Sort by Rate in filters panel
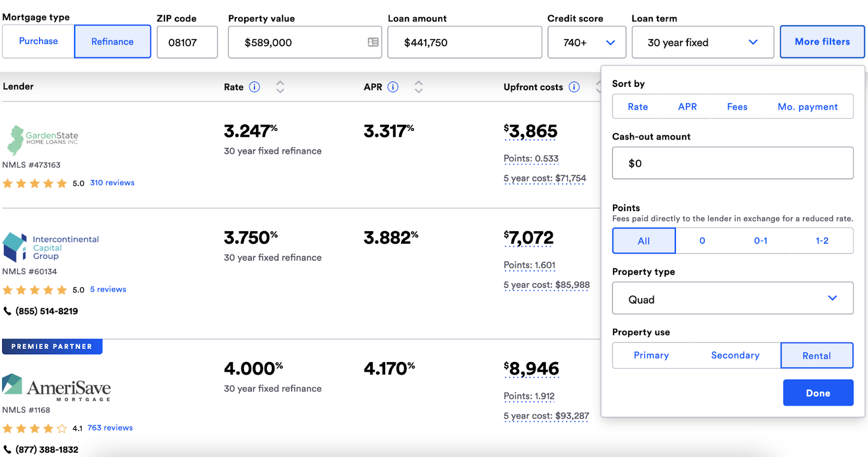 pyautogui.click(x=638, y=107)
